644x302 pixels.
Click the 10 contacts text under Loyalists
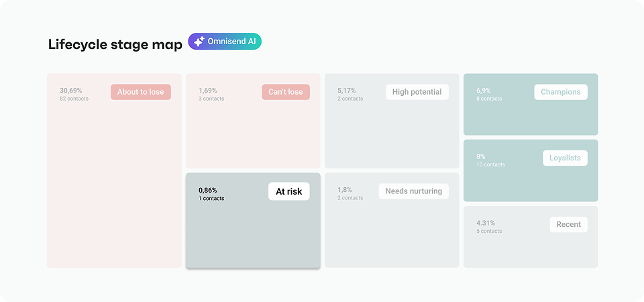(x=491, y=165)
